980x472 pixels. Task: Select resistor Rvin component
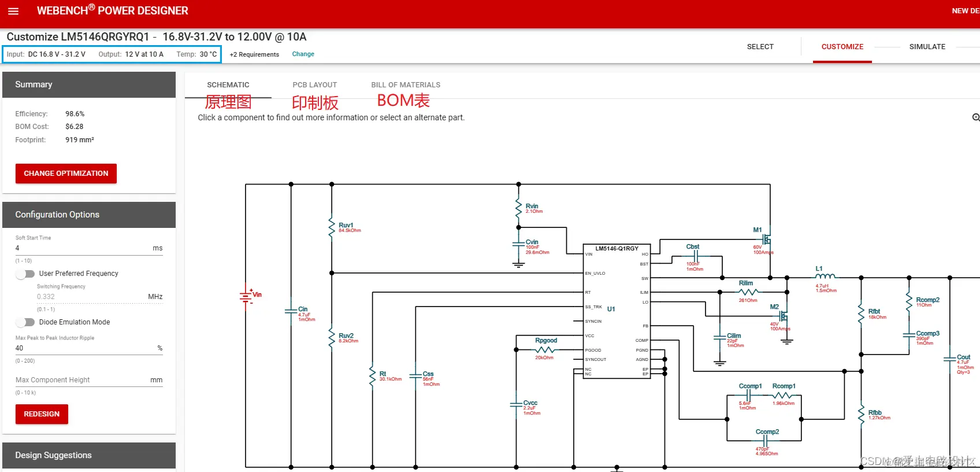pyautogui.click(x=519, y=208)
